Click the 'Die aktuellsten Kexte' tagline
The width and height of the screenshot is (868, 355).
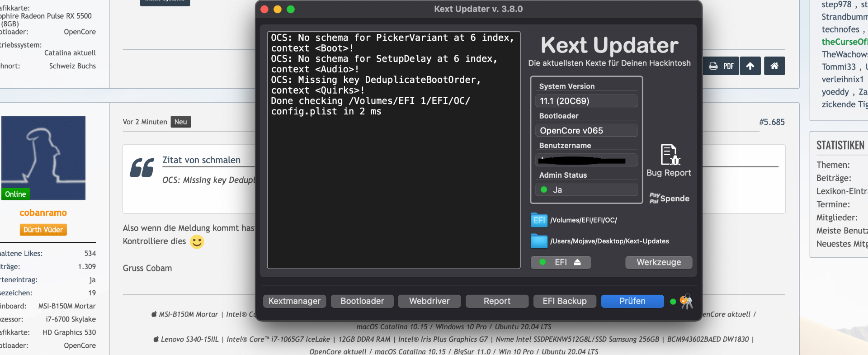pos(609,63)
